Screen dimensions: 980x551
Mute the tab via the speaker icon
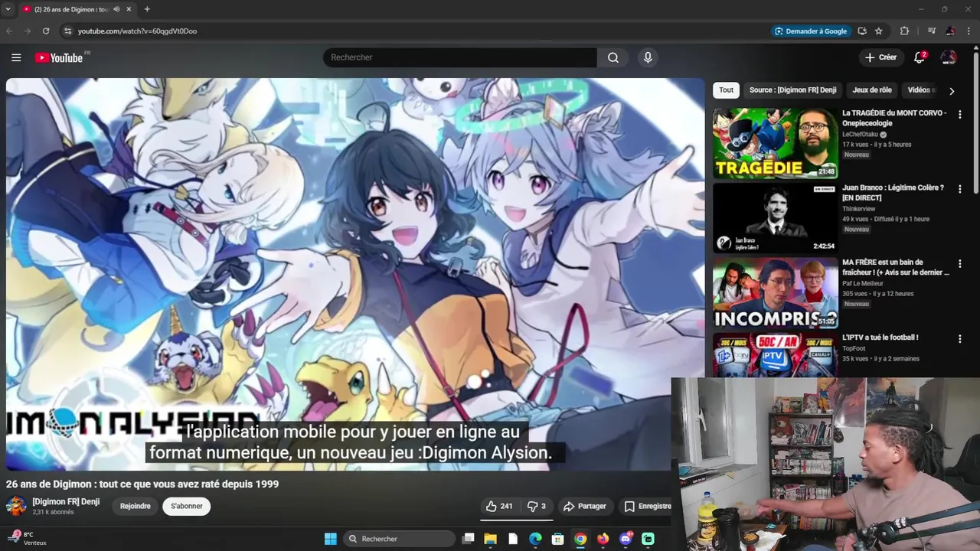click(116, 9)
